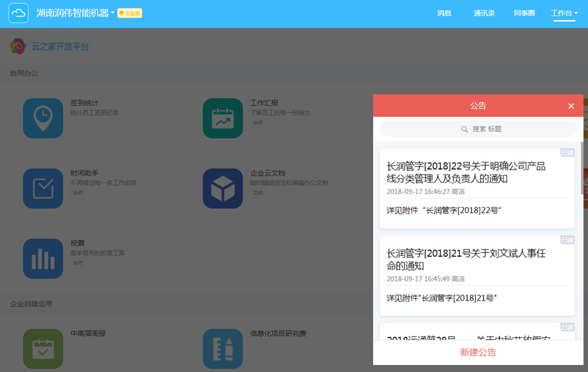The width and height of the screenshot is (588, 372).
Task: Click the 云之家开放平台 colorful logo
Action: point(19,46)
